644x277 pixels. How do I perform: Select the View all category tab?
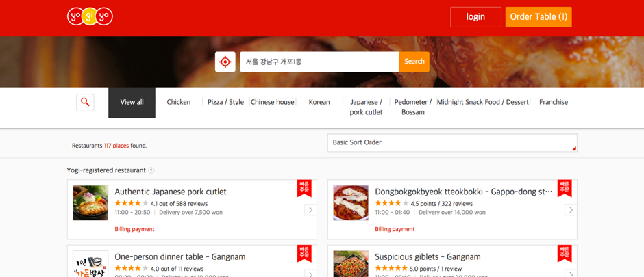click(132, 103)
